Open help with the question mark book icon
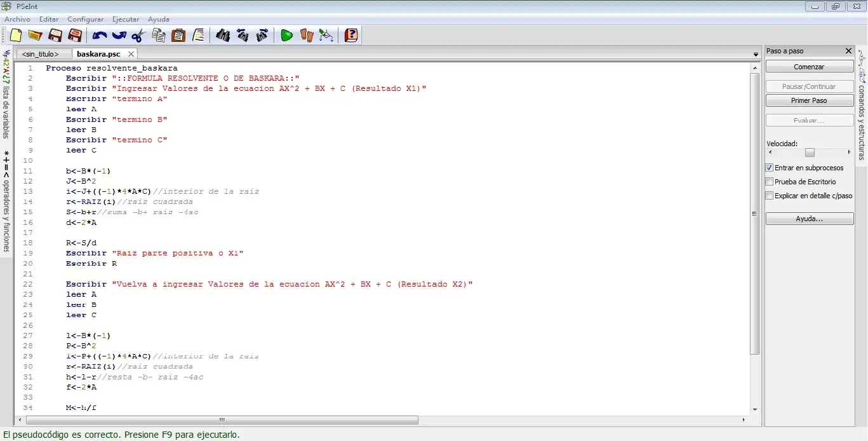Viewport: 868px width, 441px height. (x=351, y=36)
